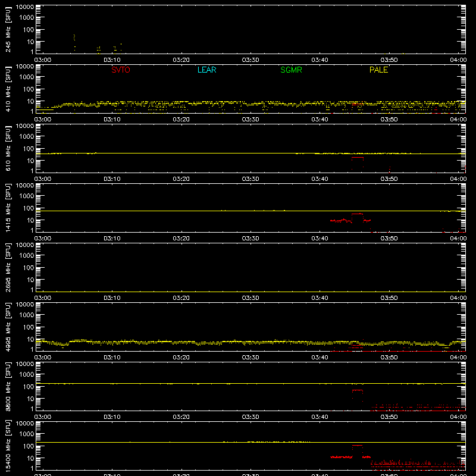The height and width of the screenshot is (476, 476).
Task: Click the green SGMR station label
Action: coord(291,70)
